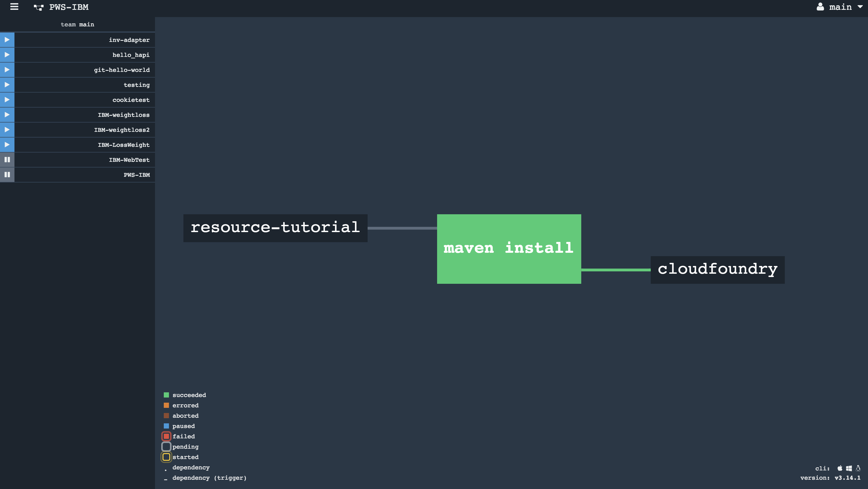This screenshot has height=489, width=868.
Task: Expand the main user dropdown arrow
Action: click(x=860, y=7)
